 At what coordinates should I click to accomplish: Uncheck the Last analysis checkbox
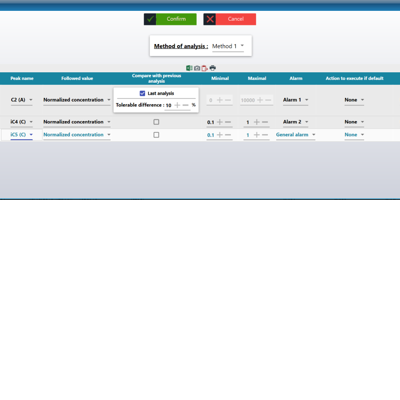142,93
